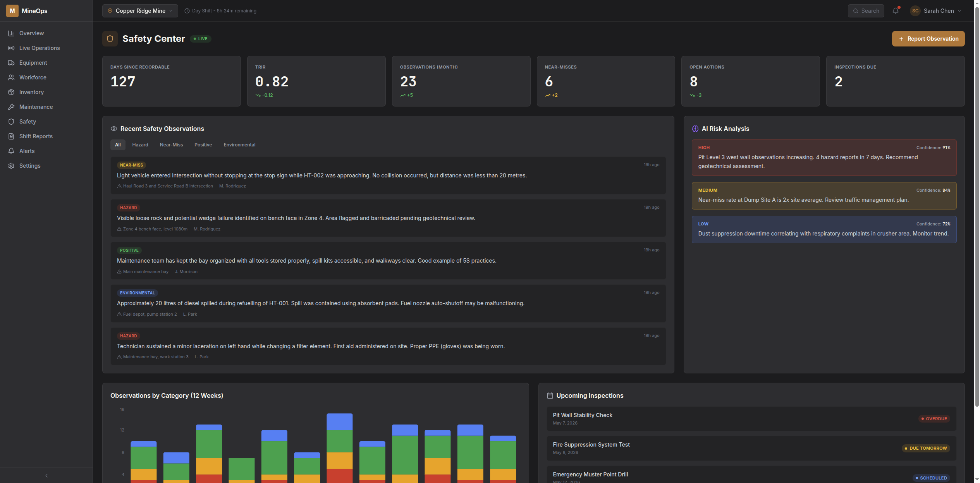The height and width of the screenshot is (483, 980).
Task: Click the MineOps logo badge
Action: click(12, 11)
